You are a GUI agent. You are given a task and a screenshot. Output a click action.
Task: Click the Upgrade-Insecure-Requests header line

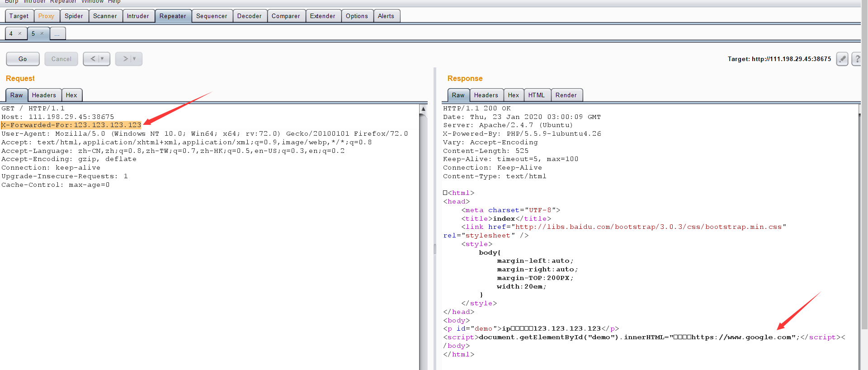point(65,176)
